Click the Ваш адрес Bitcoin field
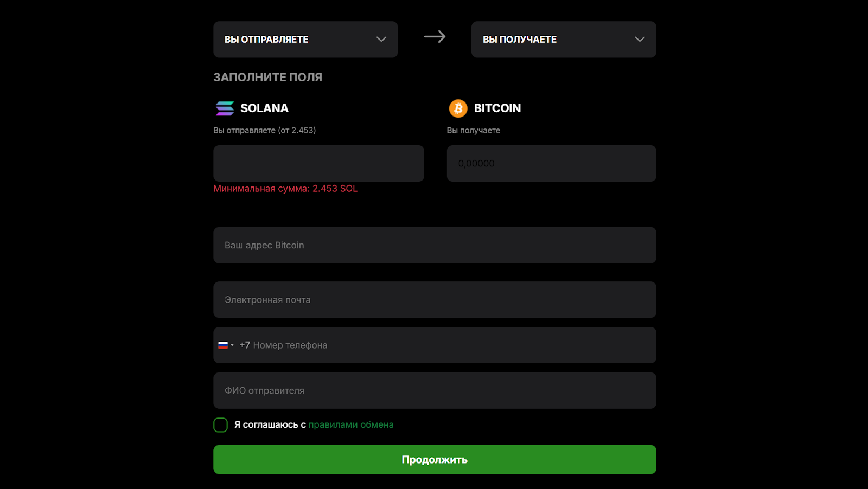Screen dimensions: 868x489 coord(435,245)
